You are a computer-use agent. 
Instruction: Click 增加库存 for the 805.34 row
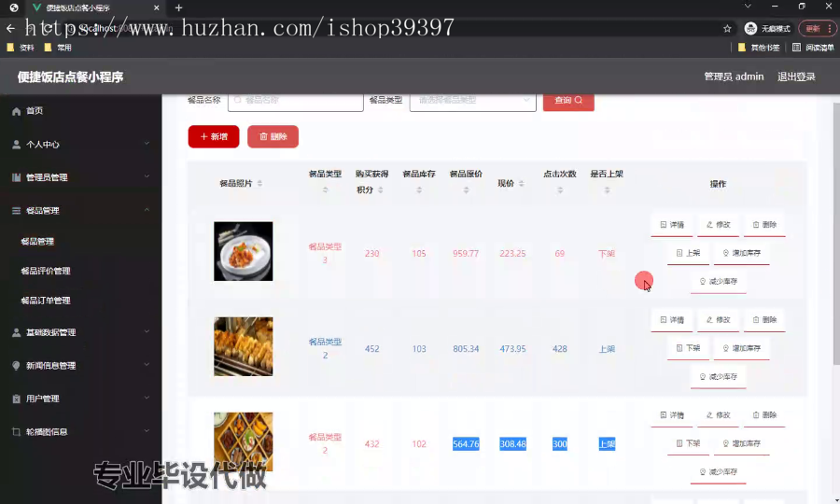[741, 349]
